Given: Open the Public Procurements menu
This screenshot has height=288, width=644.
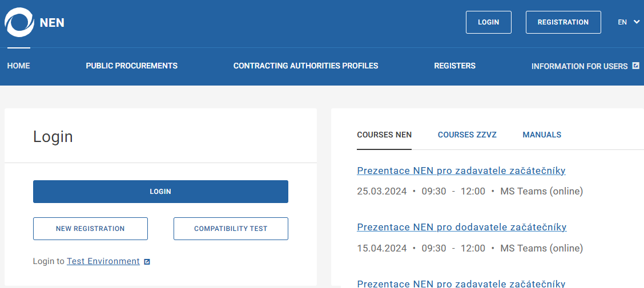Looking at the screenshot, I should 131,66.
